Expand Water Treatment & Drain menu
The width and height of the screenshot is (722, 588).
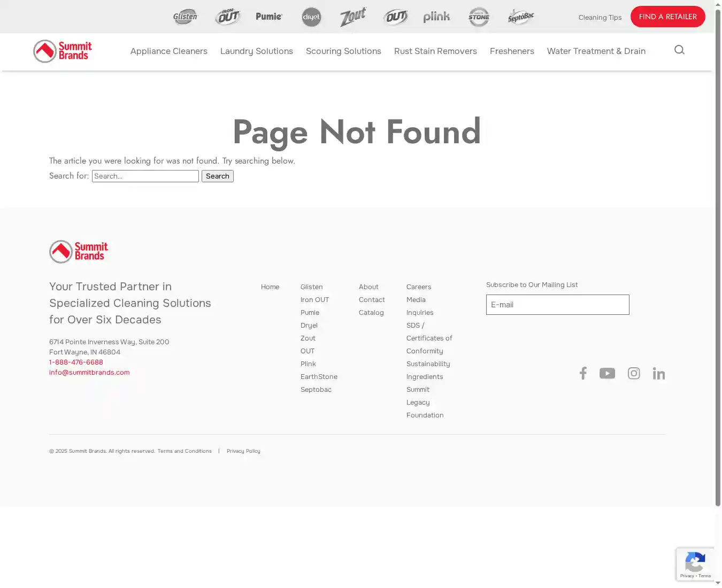coord(596,51)
